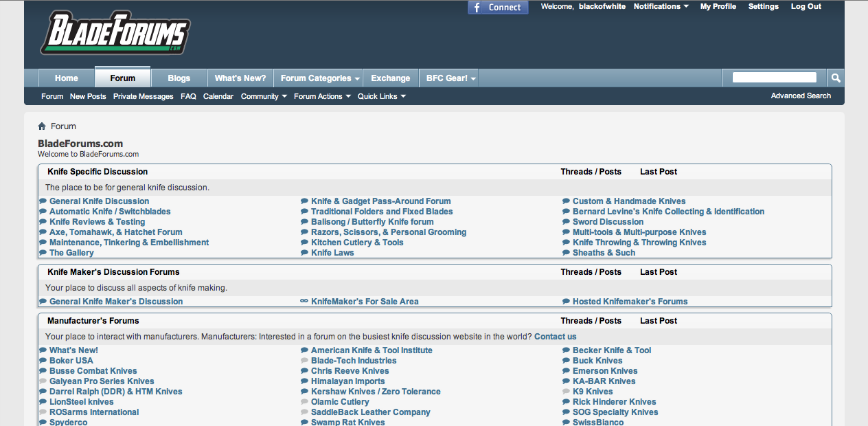Select the Forum tab
868x426 pixels.
(x=123, y=78)
